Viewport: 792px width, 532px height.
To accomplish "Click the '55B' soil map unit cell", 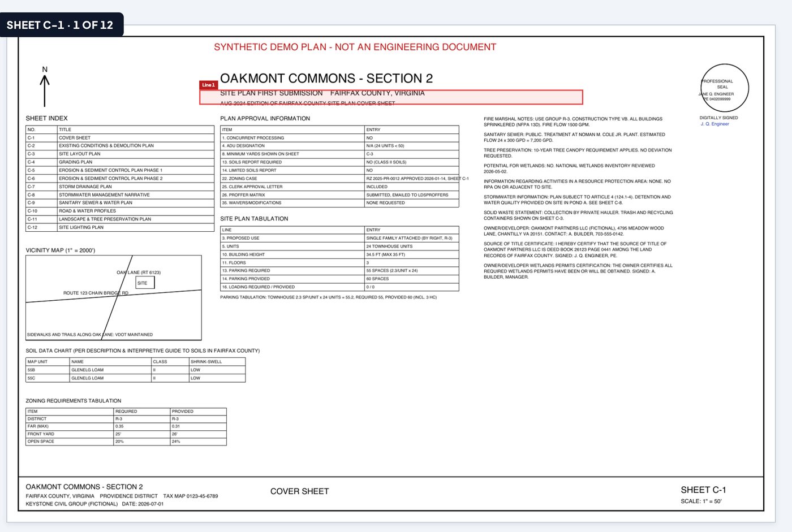I will click(47, 370).
